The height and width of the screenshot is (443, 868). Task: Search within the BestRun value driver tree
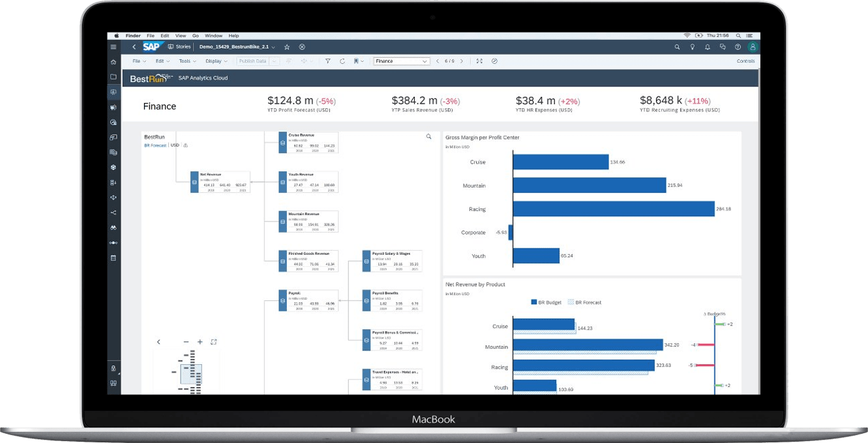(x=428, y=137)
